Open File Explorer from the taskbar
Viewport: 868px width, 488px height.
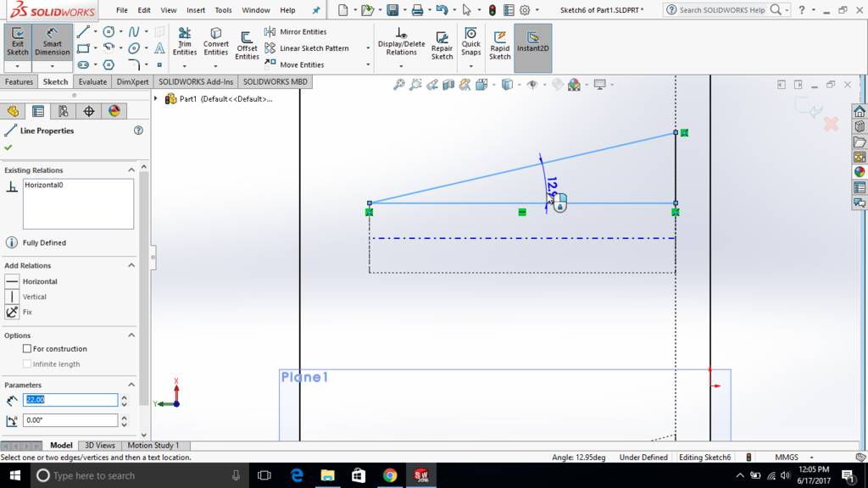click(328, 475)
